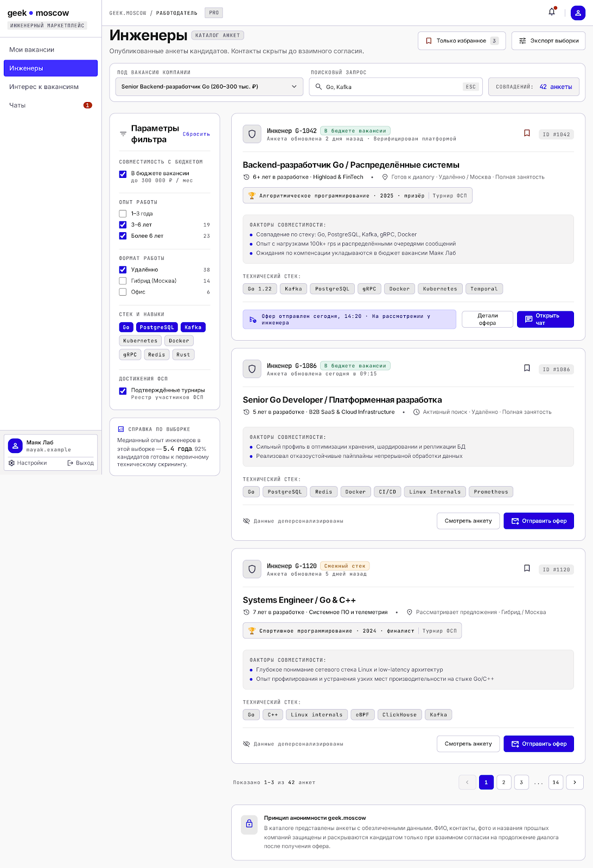Open the user profile avatar menu
593x868 pixels.
pyautogui.click(x=578, y=12)
